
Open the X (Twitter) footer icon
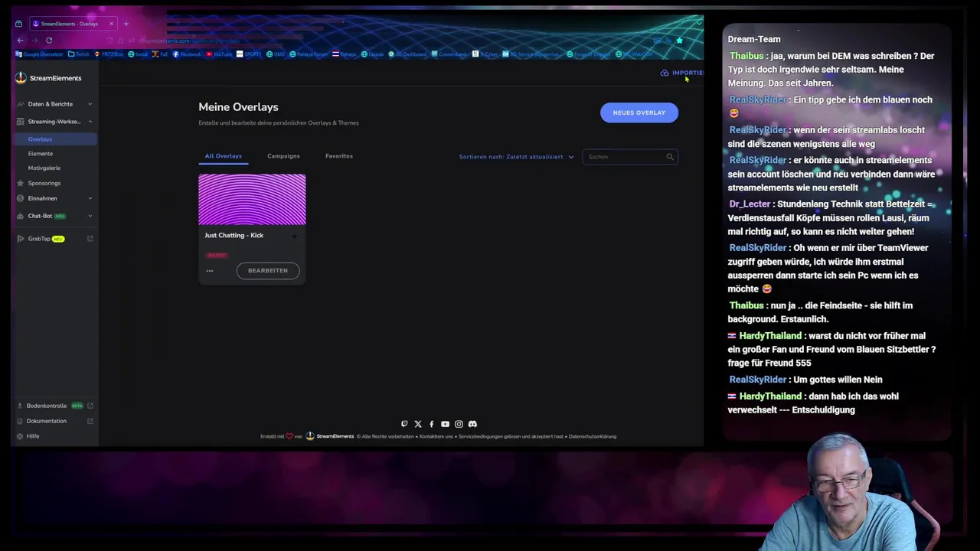(x=418, y=424)
